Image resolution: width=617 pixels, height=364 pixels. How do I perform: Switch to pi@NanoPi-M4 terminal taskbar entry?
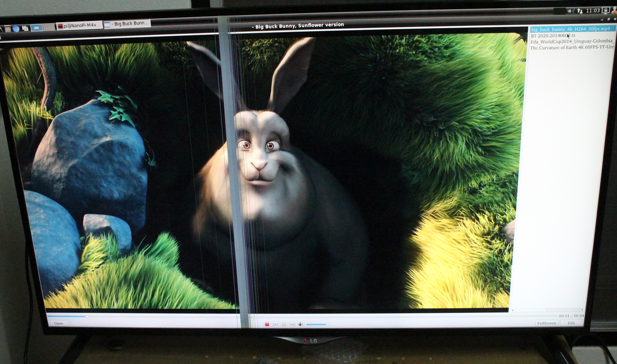(80, 25)
